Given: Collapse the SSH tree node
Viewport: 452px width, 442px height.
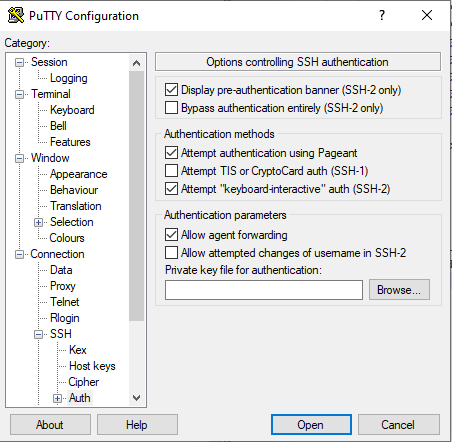Looking at the screenshot, I should pos(39,334).
